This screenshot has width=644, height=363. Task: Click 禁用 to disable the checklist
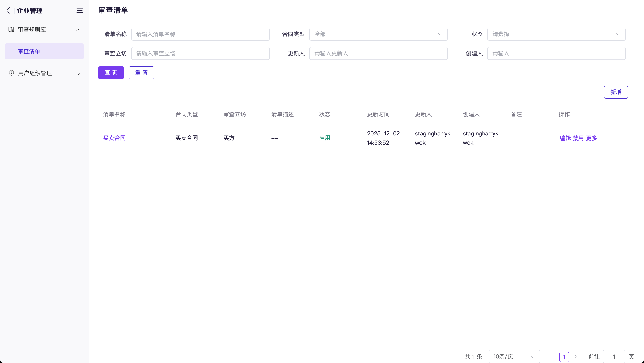578,138
